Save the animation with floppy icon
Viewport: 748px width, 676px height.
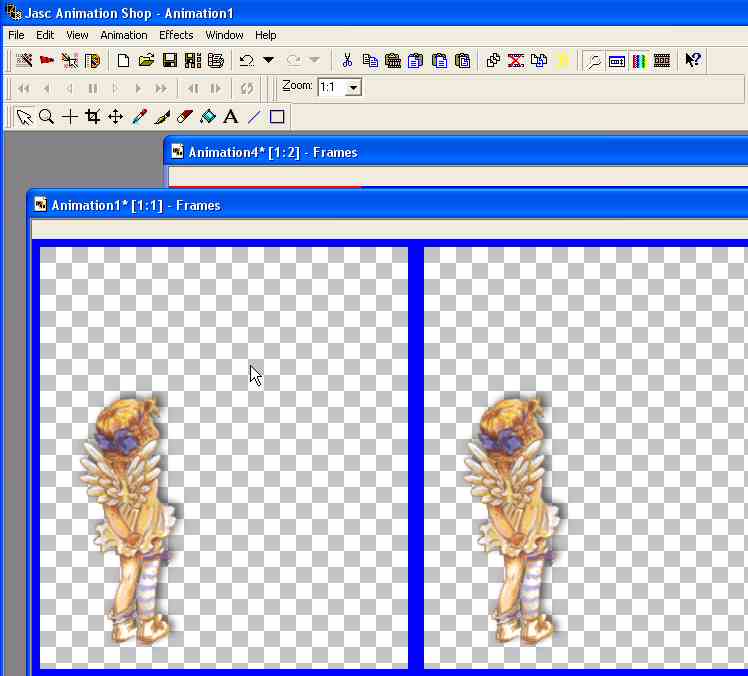pos(170,61)
